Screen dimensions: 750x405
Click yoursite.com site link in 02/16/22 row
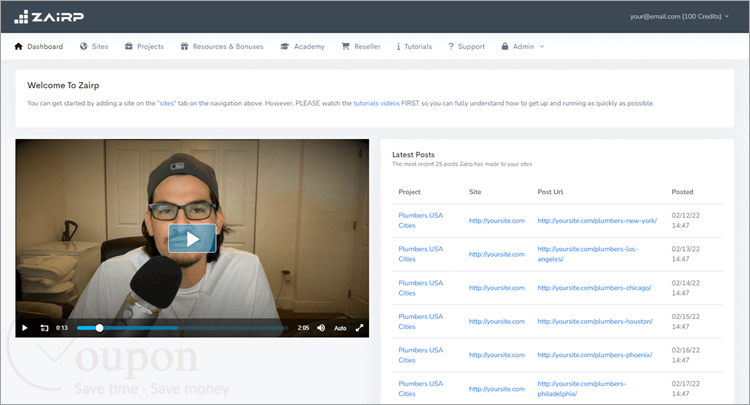tap(496, 355)
